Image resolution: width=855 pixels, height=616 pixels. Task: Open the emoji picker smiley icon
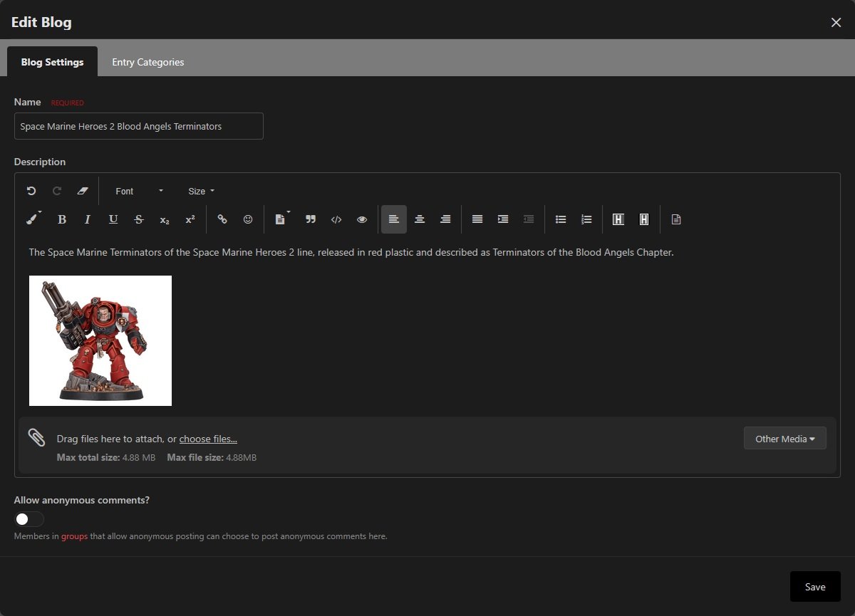coord(248,219)
